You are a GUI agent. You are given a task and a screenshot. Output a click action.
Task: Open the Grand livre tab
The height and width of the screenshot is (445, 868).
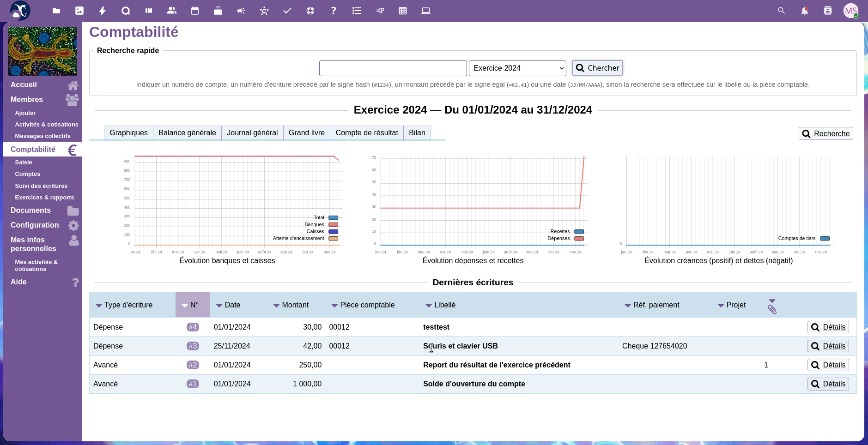pyautogui.click(x=306, y=133)
